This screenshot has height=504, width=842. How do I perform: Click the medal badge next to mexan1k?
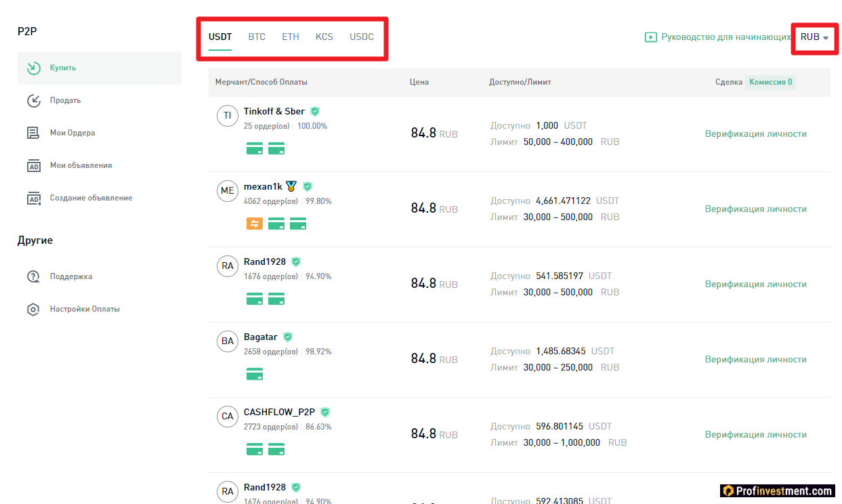(x=291, y=186)
